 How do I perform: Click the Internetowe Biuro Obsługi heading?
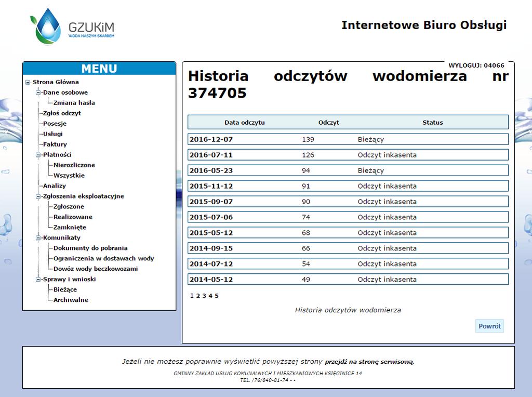coord(424,25)
